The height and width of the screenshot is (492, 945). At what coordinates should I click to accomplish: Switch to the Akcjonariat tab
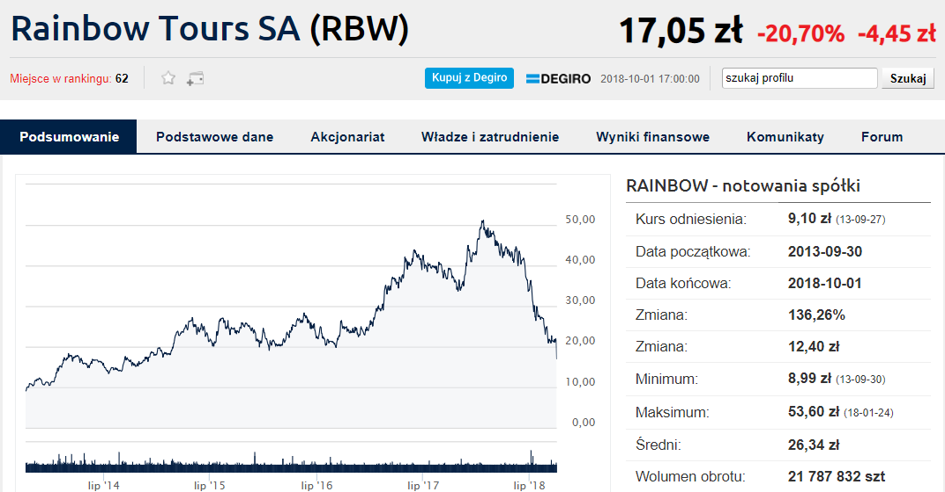347,137
